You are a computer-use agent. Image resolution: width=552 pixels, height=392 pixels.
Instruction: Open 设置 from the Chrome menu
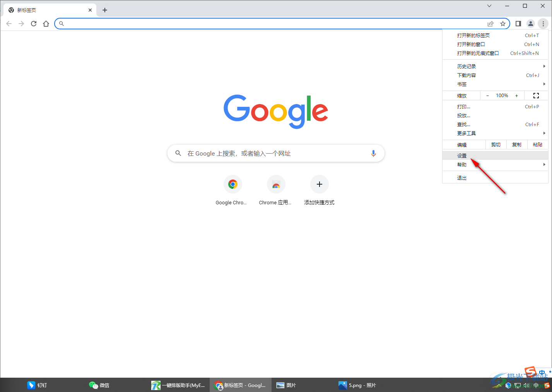[x=495, y=156]
